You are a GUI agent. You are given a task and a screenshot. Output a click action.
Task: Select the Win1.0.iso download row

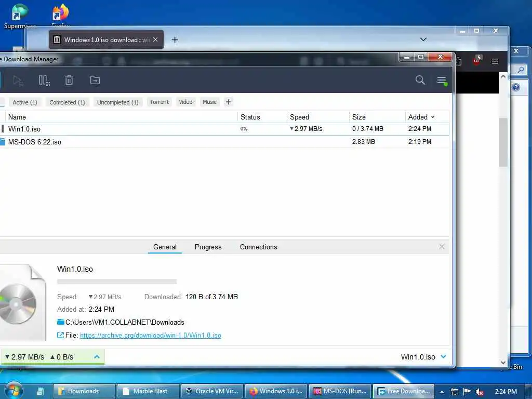[x=224, y=129]
